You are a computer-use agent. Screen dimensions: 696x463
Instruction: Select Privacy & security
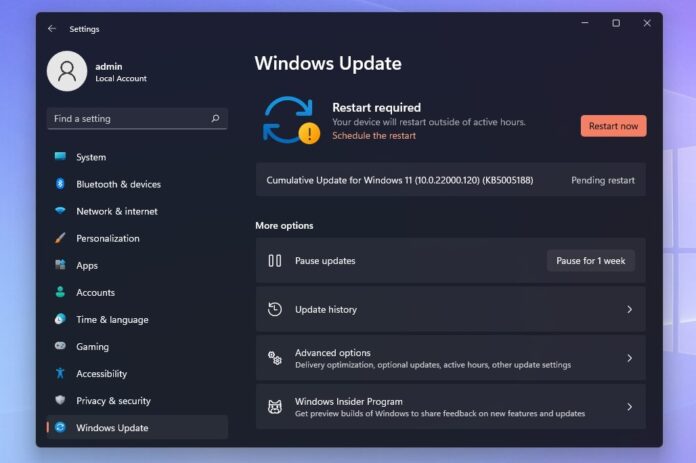(137, 401)
